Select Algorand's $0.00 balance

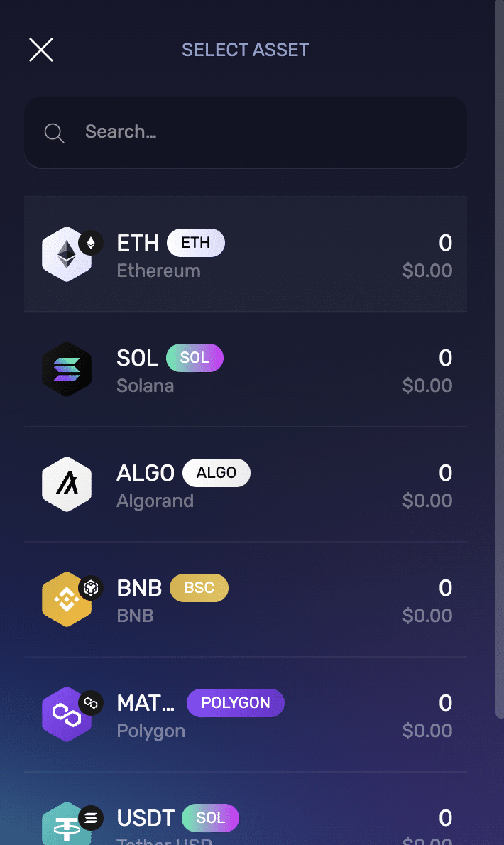tap(427, 501)
